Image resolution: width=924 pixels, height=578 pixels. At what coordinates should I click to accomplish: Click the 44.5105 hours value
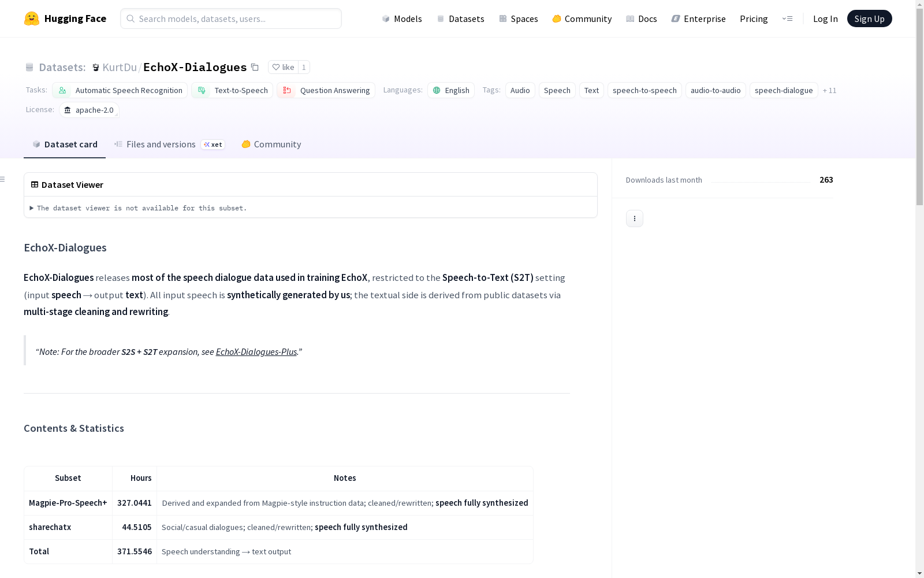pos(137,527)
